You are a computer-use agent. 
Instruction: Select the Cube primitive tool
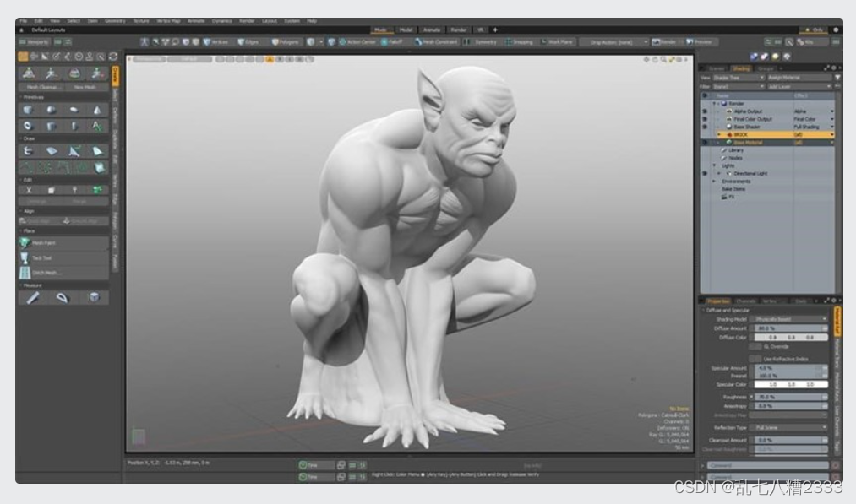28,110
